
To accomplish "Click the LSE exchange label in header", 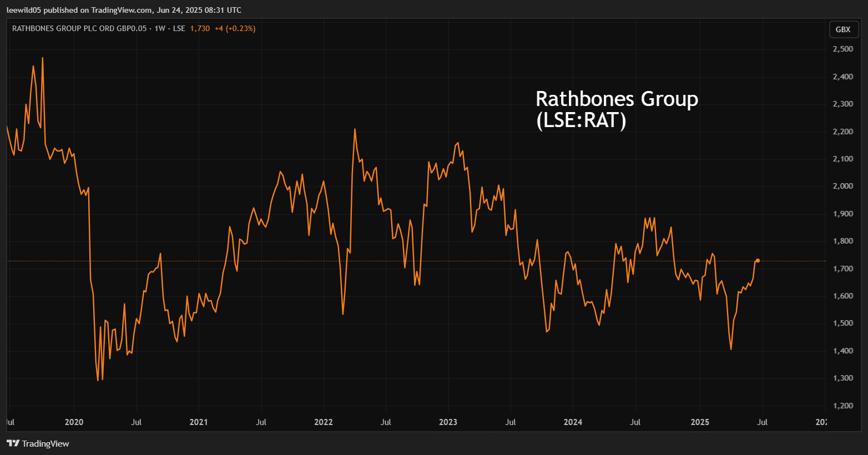I will (x=179, y=28).
